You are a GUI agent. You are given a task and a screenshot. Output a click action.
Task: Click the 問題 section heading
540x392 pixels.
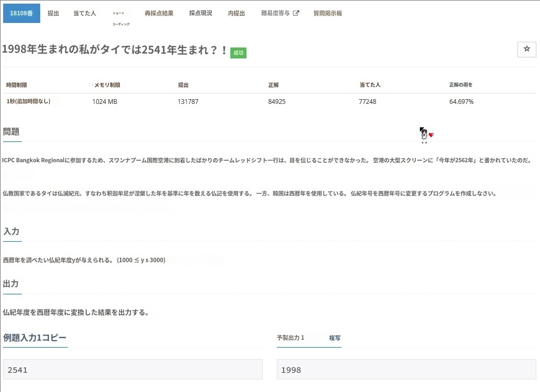click(x=11, y=132)
